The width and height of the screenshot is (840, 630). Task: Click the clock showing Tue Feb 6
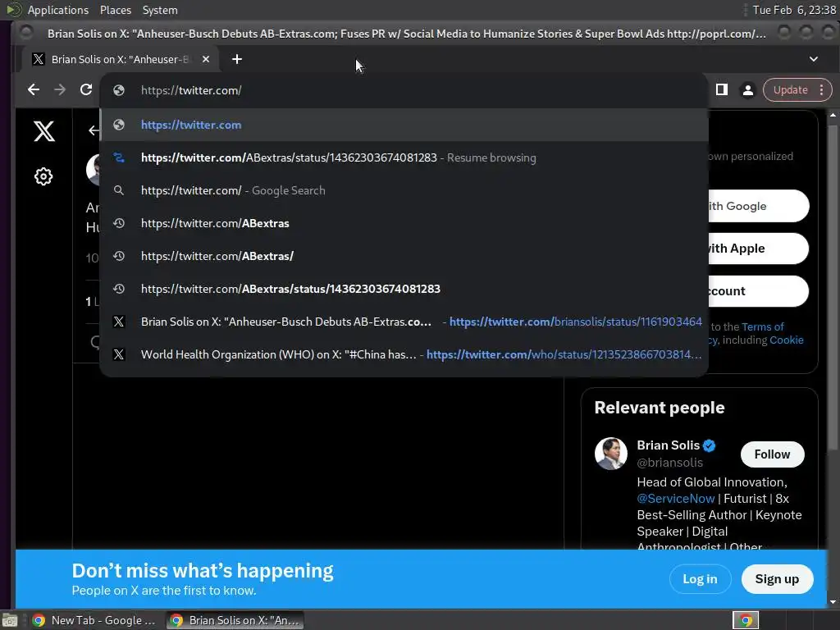[794, 10]
